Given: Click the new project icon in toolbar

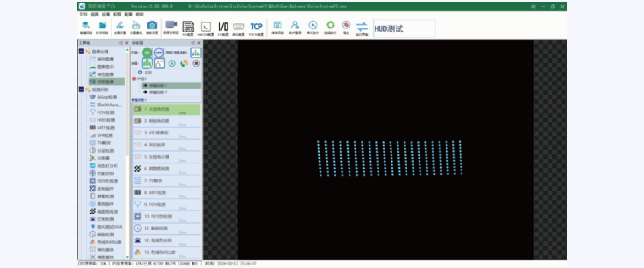Looking at the screenshot, I should click(86, 26).
